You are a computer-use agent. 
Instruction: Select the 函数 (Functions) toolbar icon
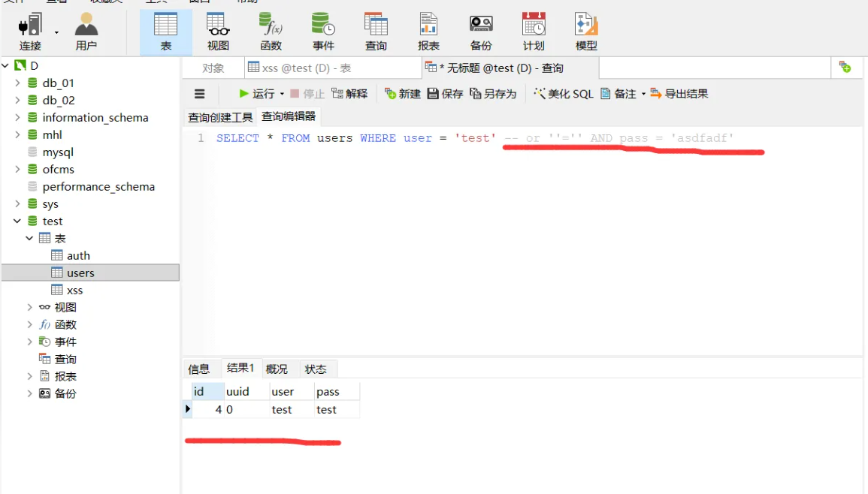pos(271,30)
